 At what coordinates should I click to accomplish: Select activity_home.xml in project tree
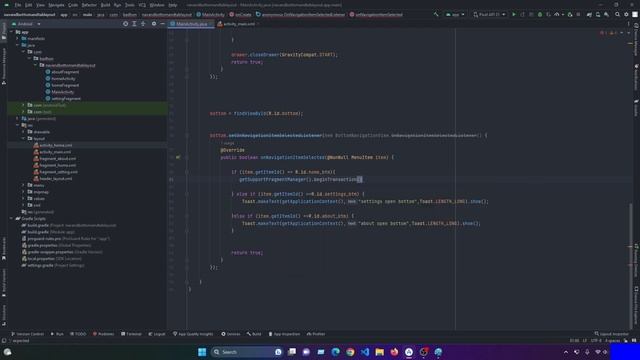coord(56,145)
